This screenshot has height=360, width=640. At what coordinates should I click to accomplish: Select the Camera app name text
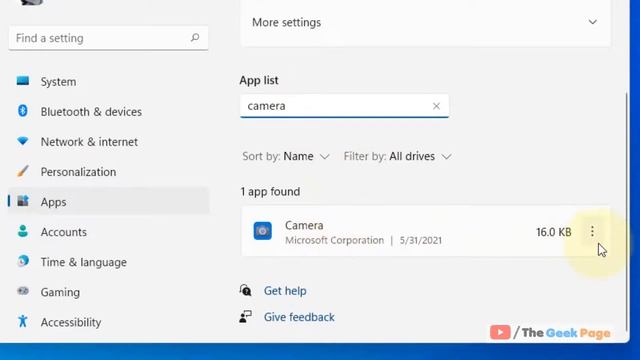[x=304, y=225]
